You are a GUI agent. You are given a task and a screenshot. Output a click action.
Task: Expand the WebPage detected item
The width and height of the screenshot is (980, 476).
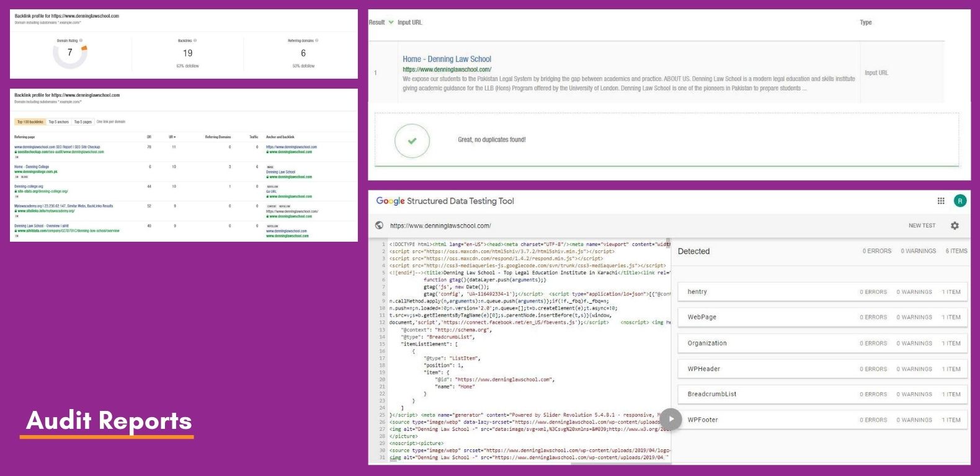tap(822, 317)
